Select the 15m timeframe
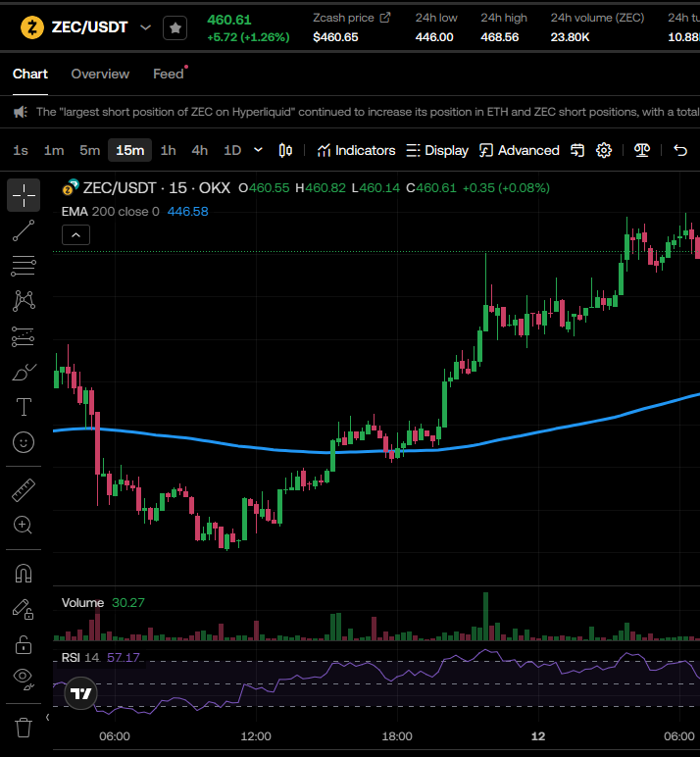This screenshot has height=757, width=700. 129,150
